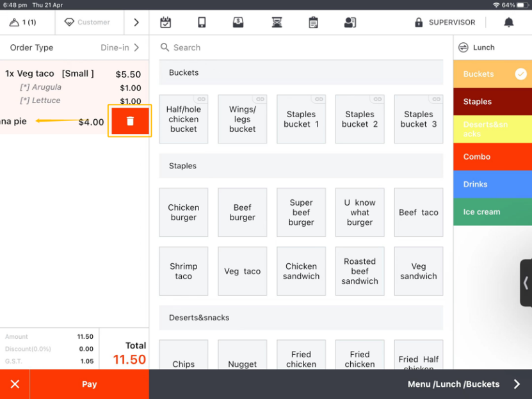Click the hourglass pending orders icon
This screenshot has width=532, height=399.
point(277,22)
